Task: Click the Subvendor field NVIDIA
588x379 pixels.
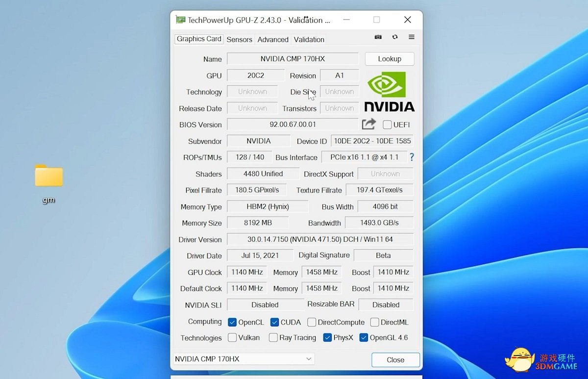Action: (259, 141)
